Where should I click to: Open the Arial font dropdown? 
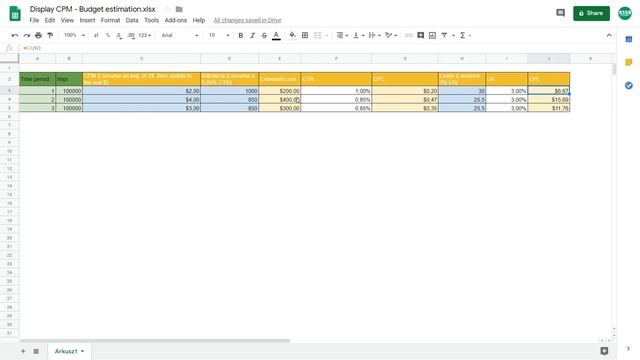click(180, 36)
